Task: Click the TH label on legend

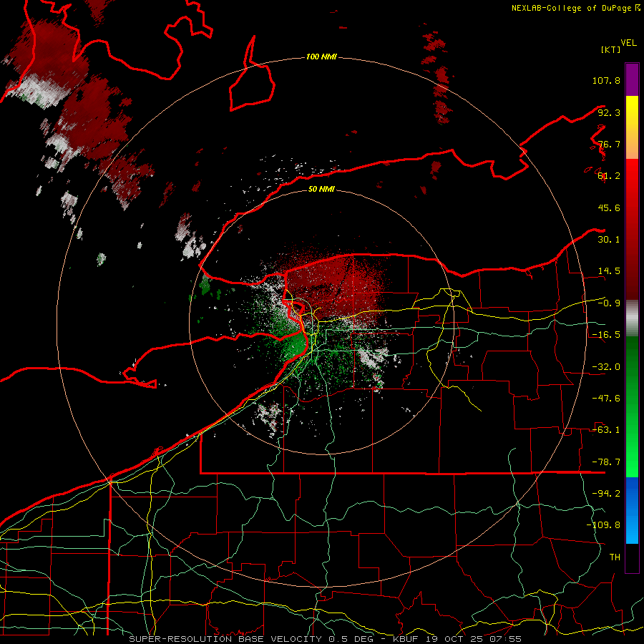Action: click(x=615, y=557)
